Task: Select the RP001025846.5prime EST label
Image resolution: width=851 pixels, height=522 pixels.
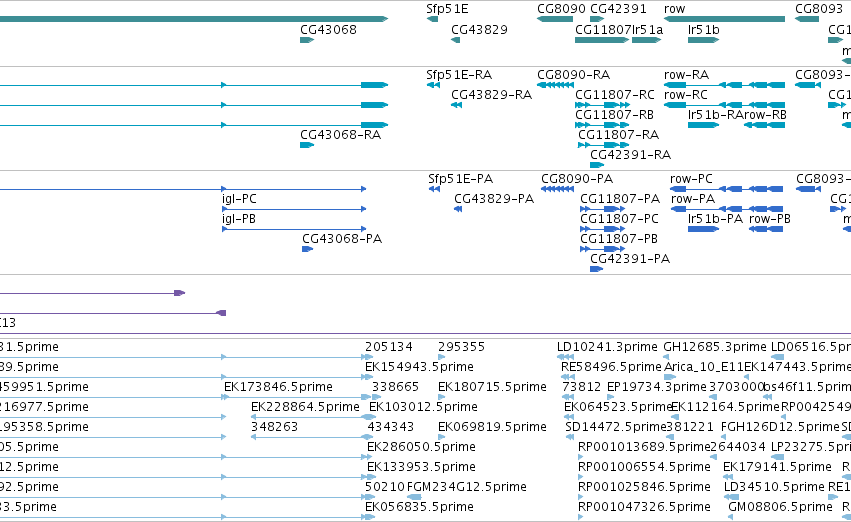Action: [644, 488]
